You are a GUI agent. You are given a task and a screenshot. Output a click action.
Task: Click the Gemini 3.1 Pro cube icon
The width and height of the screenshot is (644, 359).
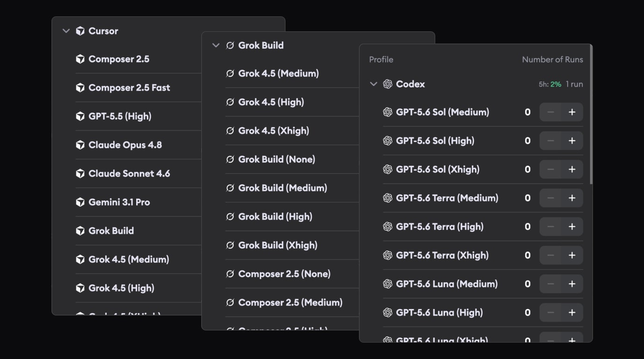[80, 202]
